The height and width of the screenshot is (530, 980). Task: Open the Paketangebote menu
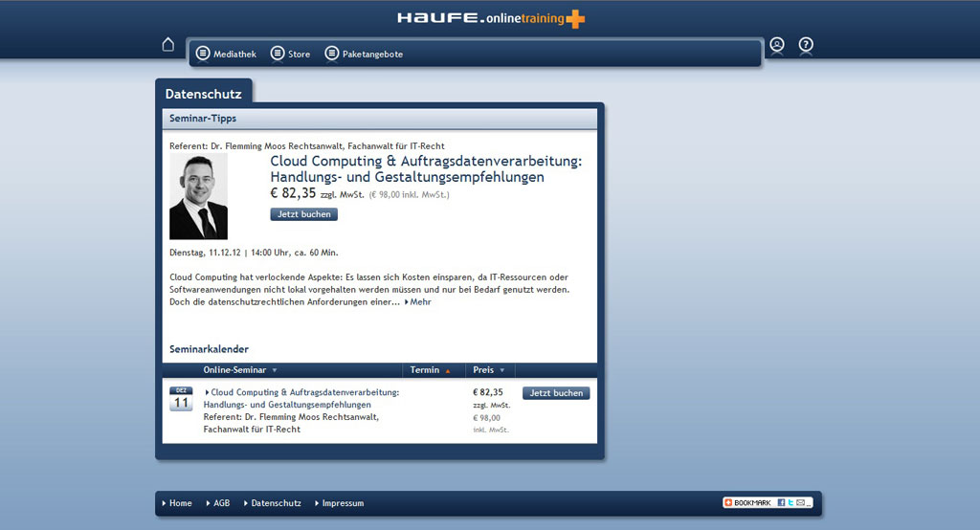tap(364, 54)
